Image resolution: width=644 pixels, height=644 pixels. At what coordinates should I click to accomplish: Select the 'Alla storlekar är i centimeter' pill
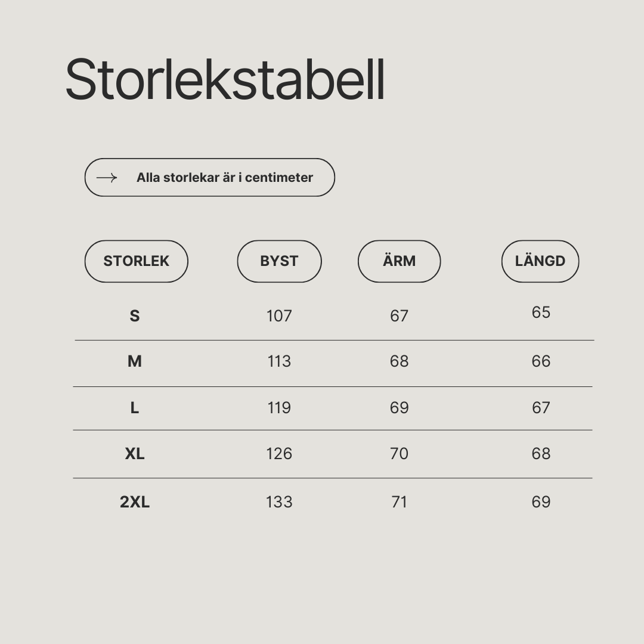click(x=210, y=178)
